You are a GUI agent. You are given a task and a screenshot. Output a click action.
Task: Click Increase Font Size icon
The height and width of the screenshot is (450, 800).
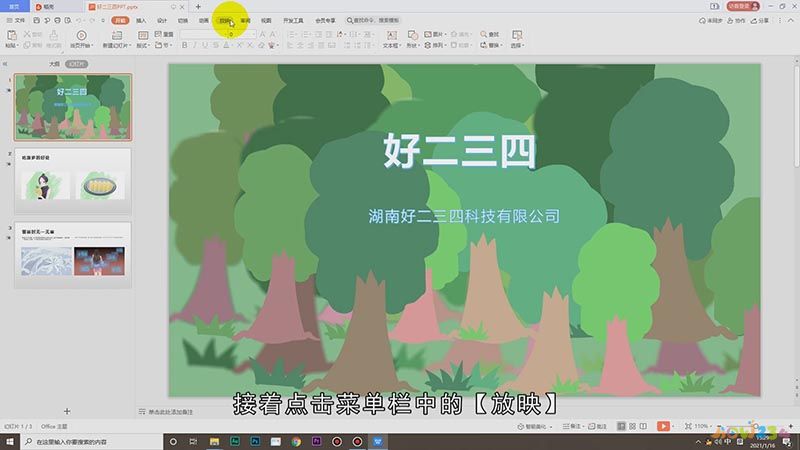pyautogui.click(x=262, y=34)
